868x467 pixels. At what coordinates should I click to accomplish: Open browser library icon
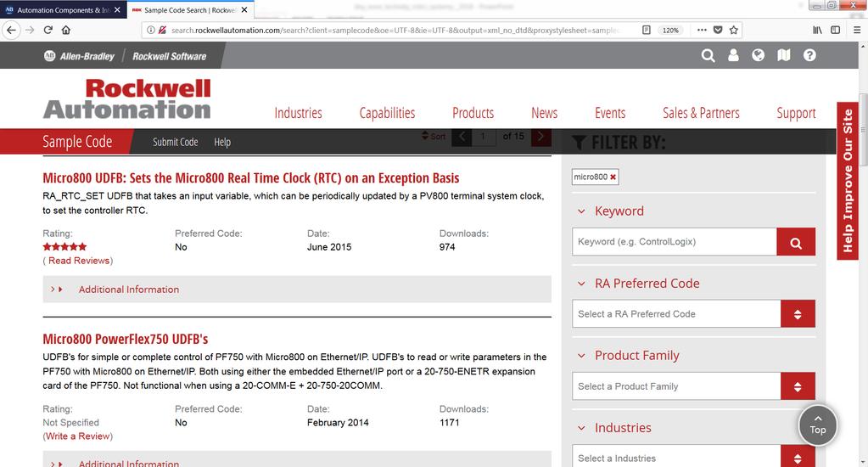point(817,30)
